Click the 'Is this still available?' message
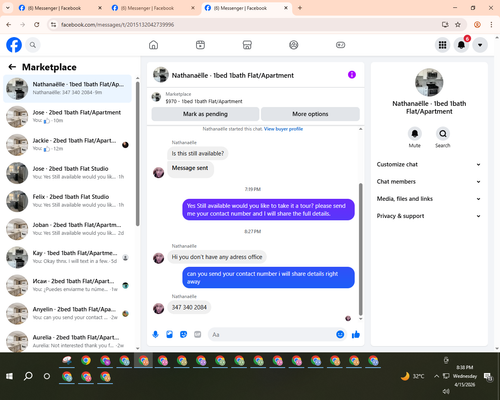 pos(198,154)
